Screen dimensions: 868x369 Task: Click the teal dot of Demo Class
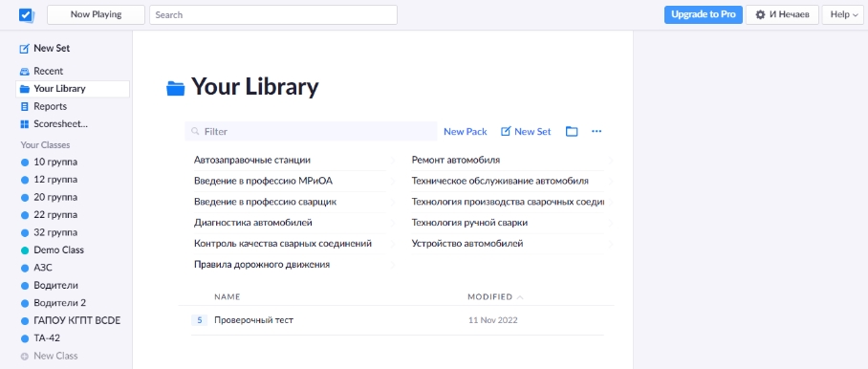(x=24, y=250)
